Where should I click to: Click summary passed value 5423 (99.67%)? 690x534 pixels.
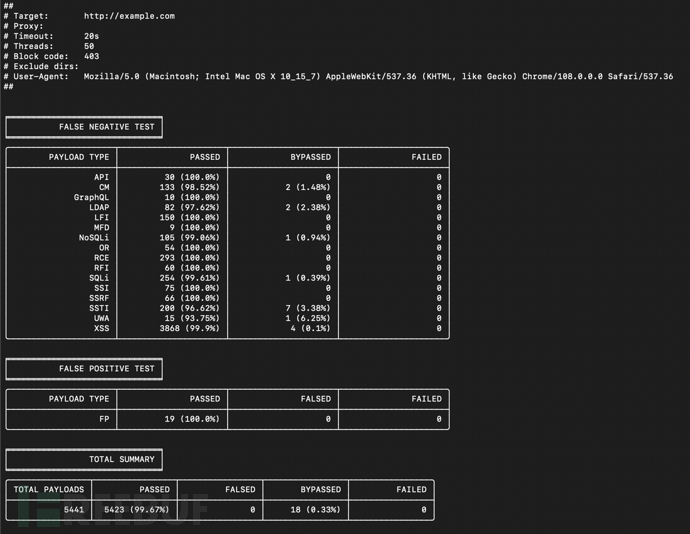137,510
